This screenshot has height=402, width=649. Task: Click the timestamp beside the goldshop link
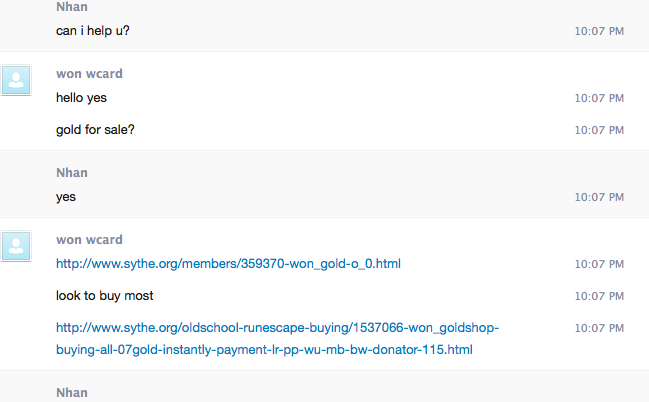599,328
